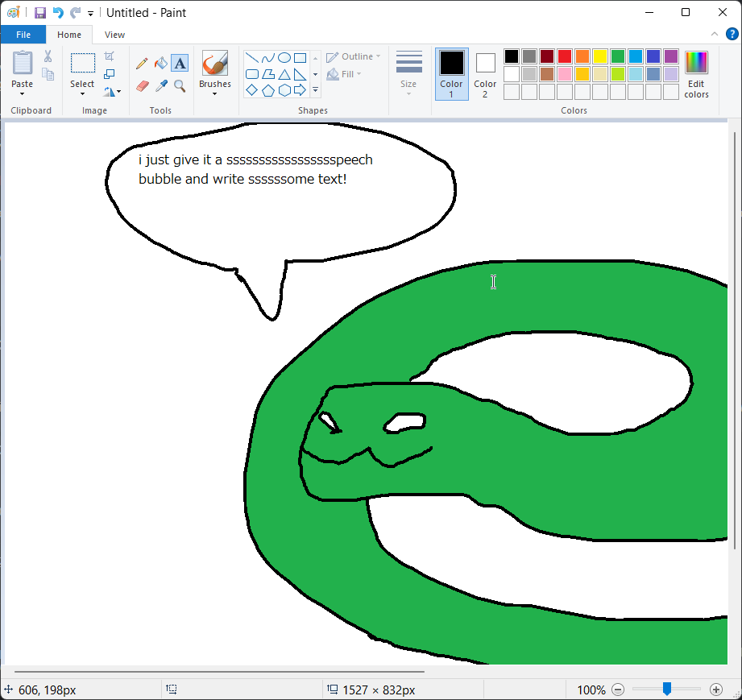Choose the Curve shape

pyautogui.click(x=267, y=58)
